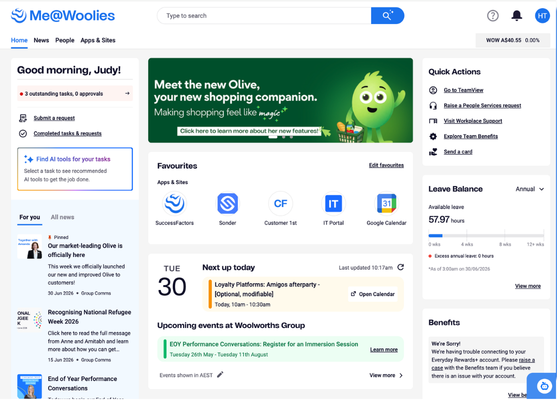Image resolution: width=557 pixels, height=400 pixels.
Task: Click inside the Type to search field
Action: point(264,16)
